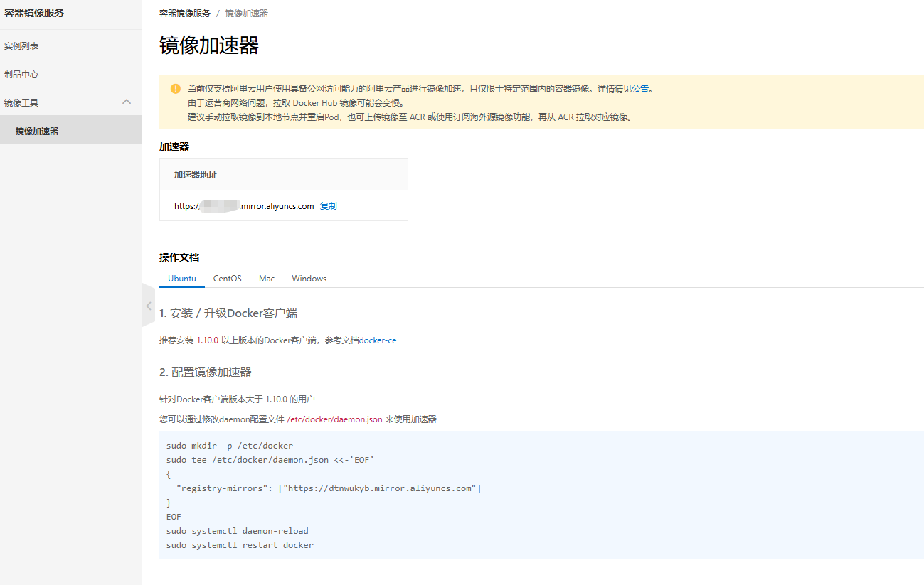Click the 容器镜像服务 sidebar title

(34, 13)
